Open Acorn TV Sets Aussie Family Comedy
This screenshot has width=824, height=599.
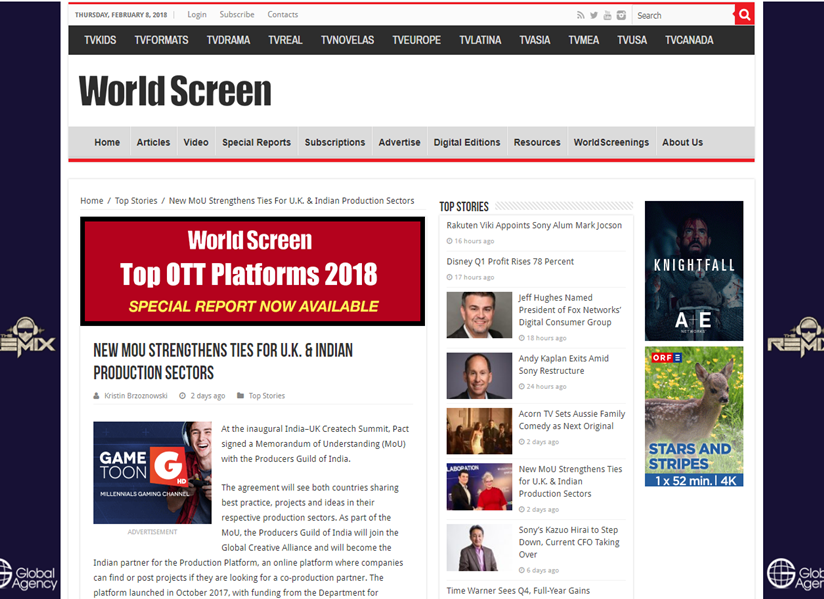572,420
